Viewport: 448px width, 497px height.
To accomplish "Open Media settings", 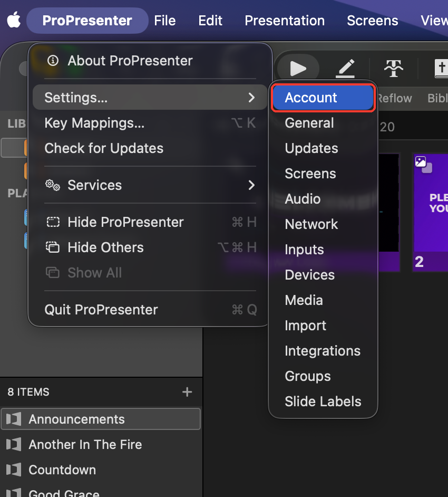I will pyautogui.click(x=323, y=300).
